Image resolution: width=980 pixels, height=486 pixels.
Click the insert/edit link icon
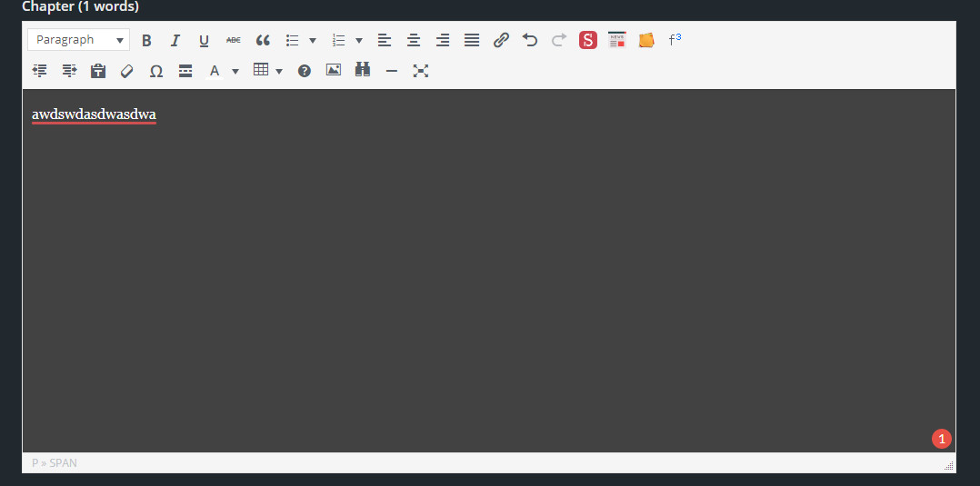tap(501, 40)
